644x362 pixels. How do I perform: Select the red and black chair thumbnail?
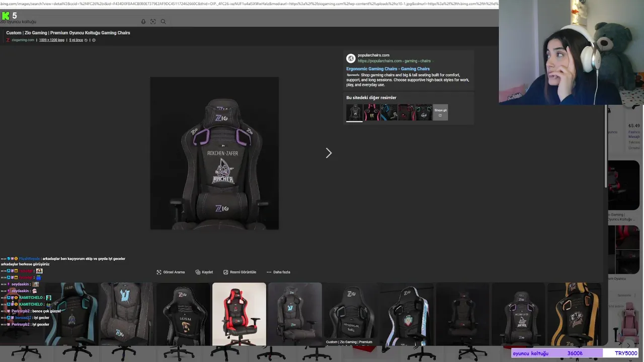pos(239,314)
